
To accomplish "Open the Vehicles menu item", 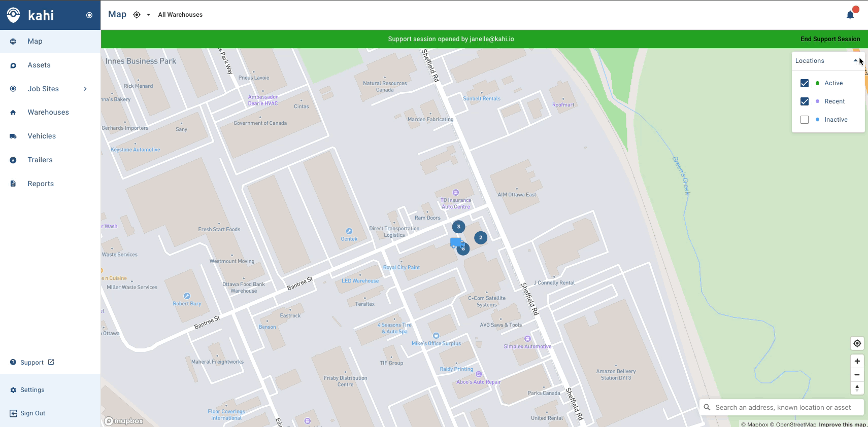I will [x=50, y=136].
